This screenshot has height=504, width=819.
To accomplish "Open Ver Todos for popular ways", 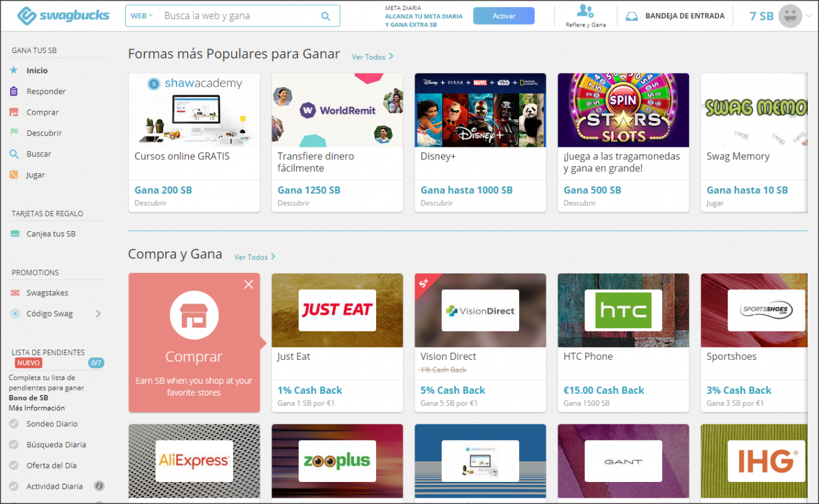I will tap(372, 57).
